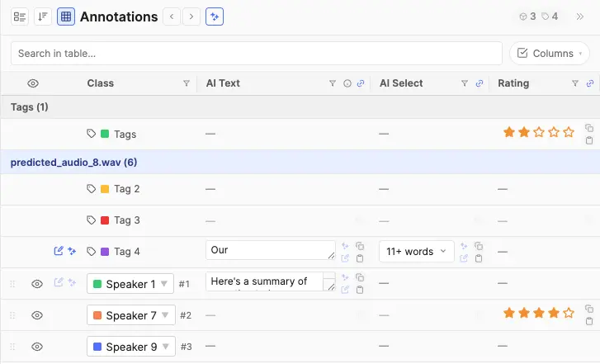The image size is (600, 364).
Task: Select the Tag 3 row label
Action: 126,220
